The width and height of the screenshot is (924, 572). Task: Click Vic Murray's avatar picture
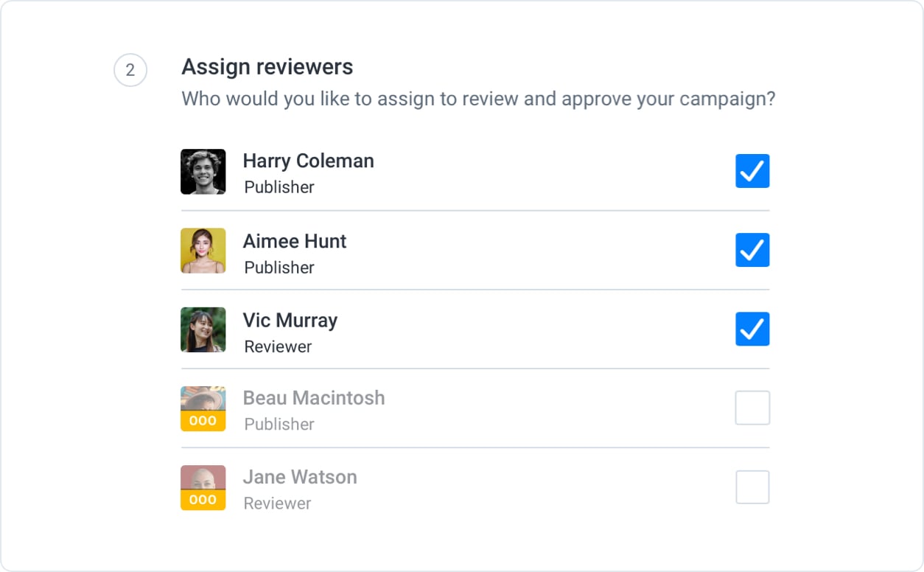click(x=203, y=329)
